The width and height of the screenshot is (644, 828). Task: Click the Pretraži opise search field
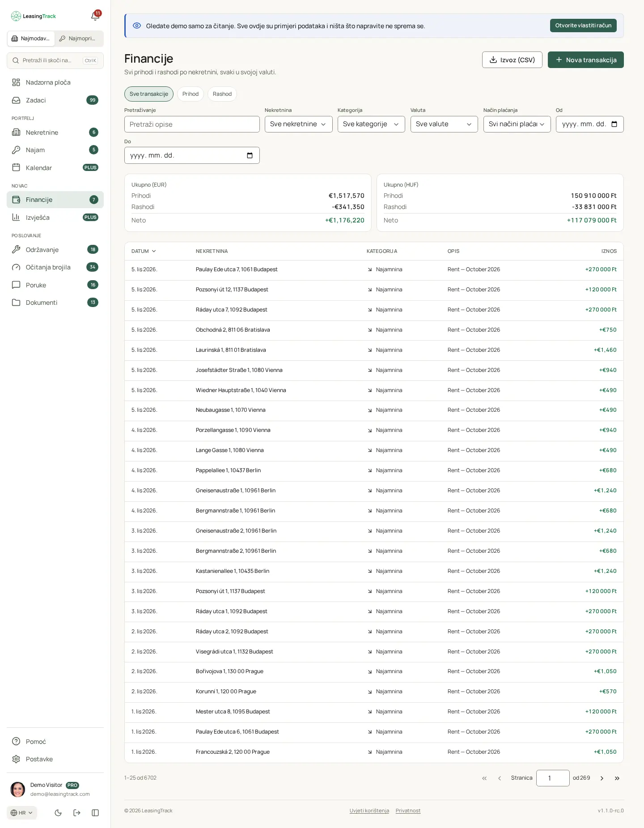(x=192, y=124)
